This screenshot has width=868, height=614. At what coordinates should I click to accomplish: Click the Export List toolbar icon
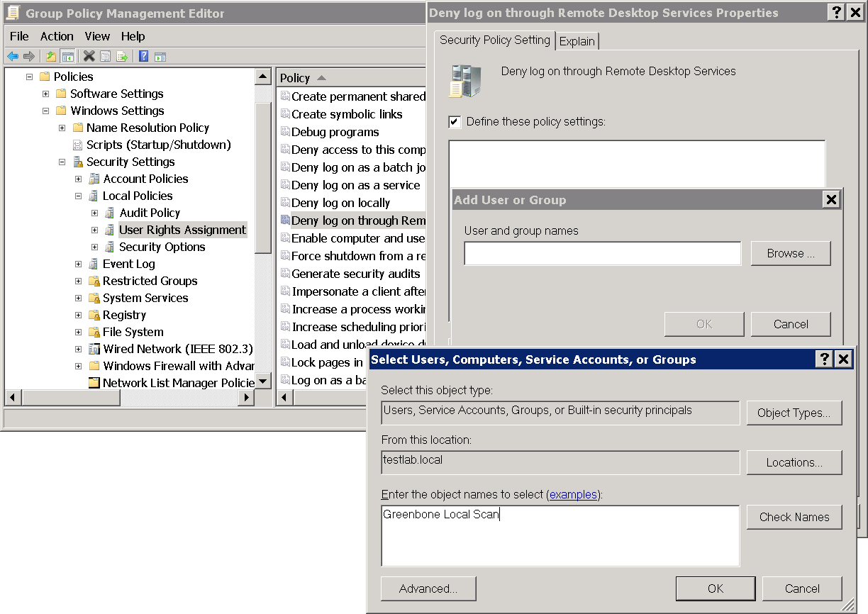pos(122,57)
